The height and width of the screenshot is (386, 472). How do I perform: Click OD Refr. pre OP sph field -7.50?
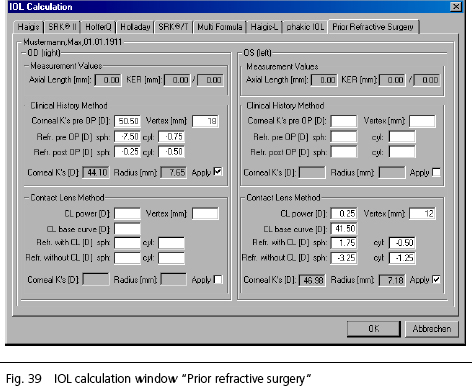click(x=127, y=137)
